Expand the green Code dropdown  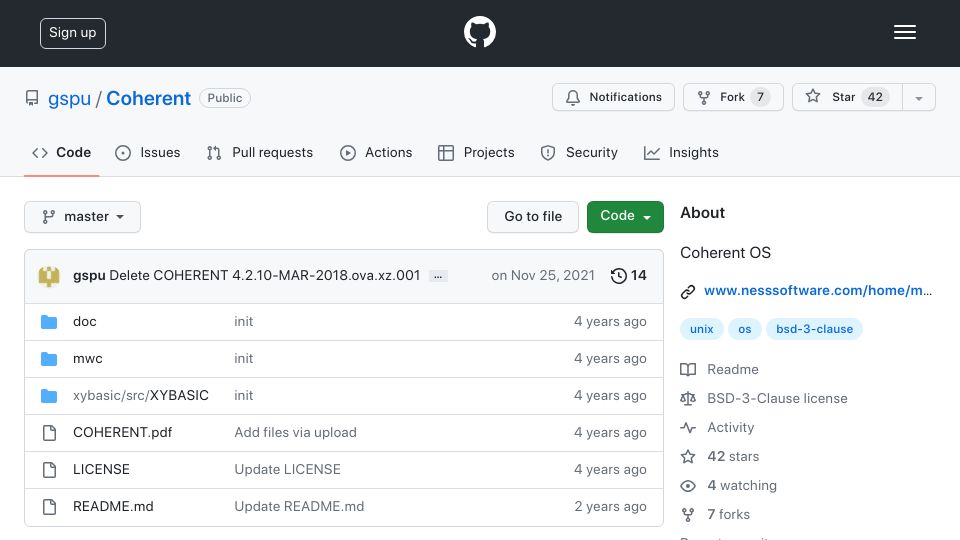coord(625,217)
